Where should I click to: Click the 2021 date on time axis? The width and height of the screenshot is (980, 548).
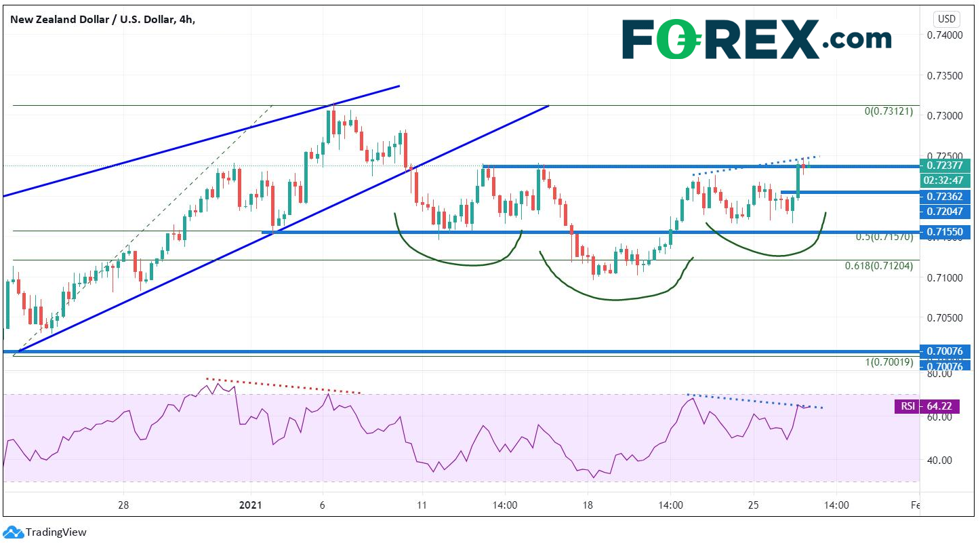tap(250, 505)
